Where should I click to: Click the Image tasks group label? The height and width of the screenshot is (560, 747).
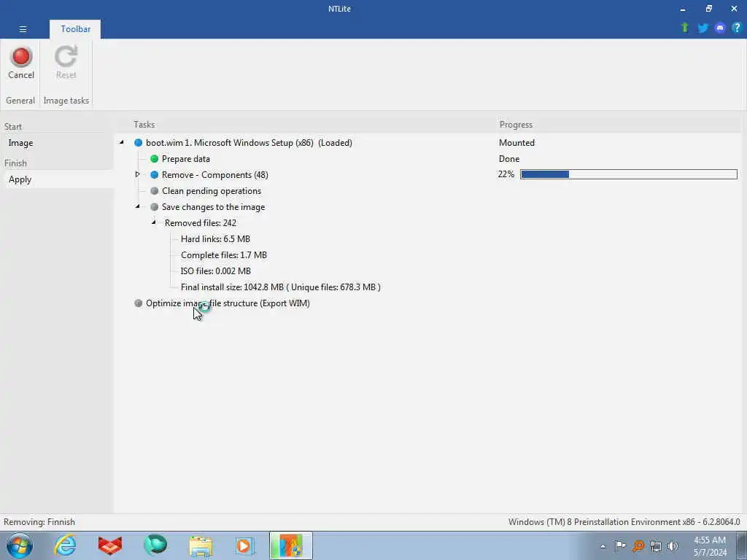tap(66, 101)
